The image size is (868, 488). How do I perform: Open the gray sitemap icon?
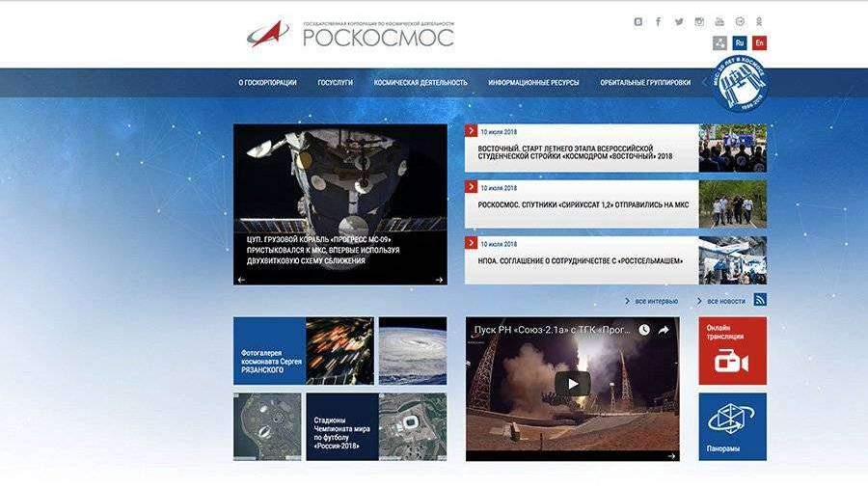click(719, 42)
